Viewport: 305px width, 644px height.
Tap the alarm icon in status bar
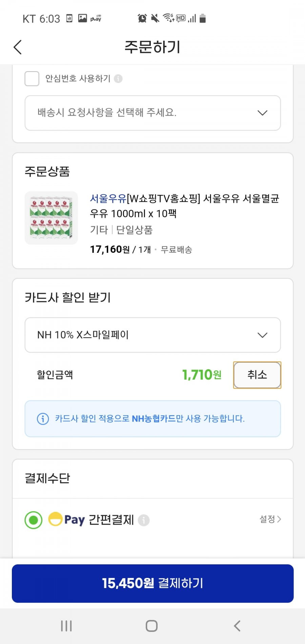[142, 18]
